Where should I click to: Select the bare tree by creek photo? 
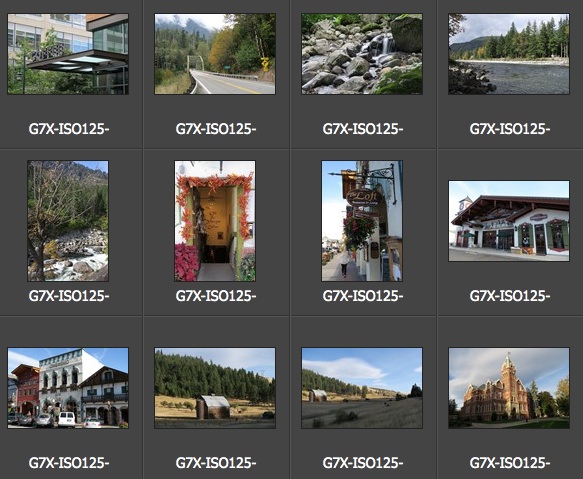pyautogui.click(x=68, y=221)
